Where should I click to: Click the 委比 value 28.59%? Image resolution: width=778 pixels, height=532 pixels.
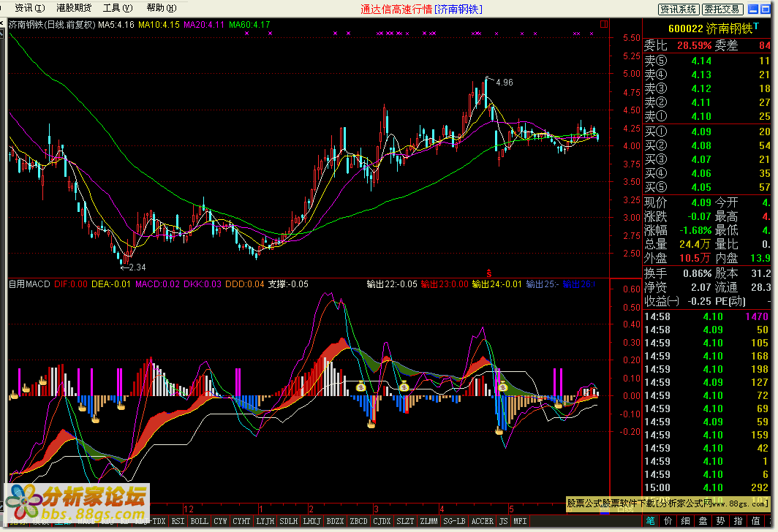coord(694,45)
